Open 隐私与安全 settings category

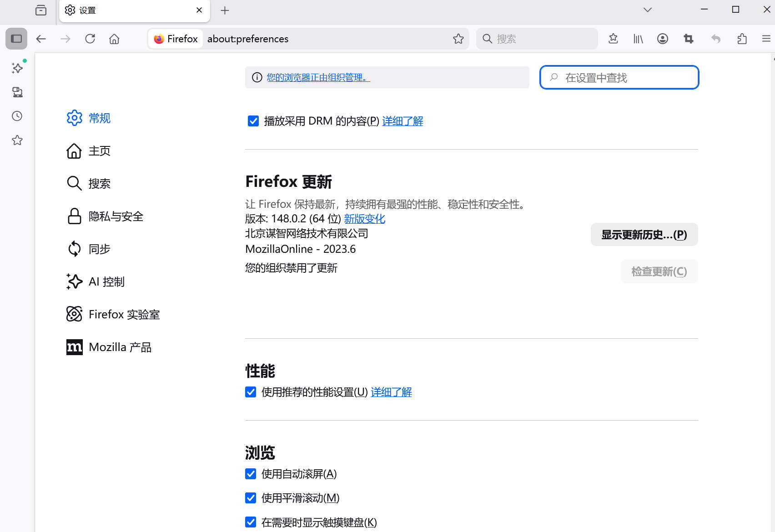[x=105, y=216]
